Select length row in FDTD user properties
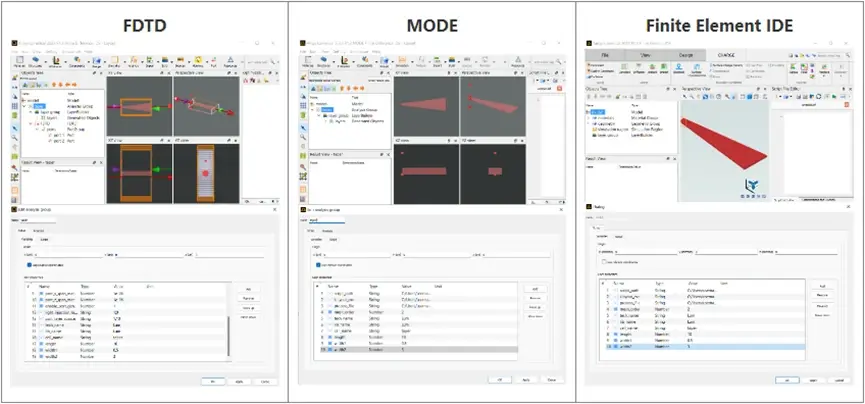This screenshot has width=865, height=404. (x=126, y=343)
